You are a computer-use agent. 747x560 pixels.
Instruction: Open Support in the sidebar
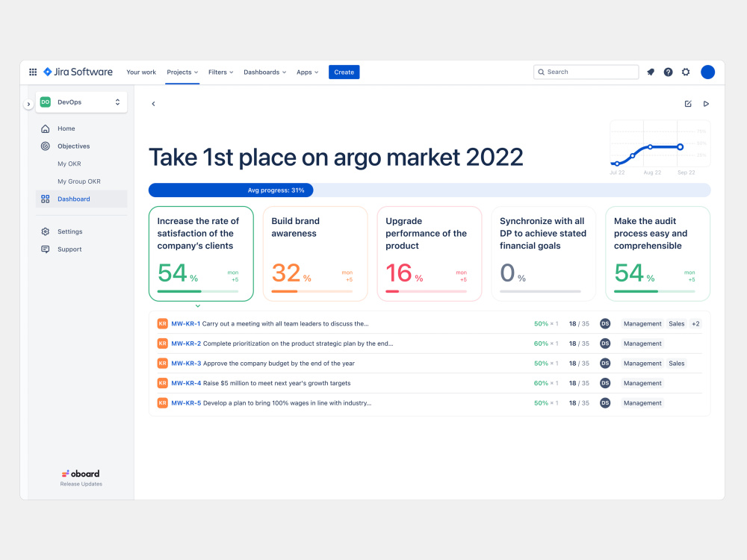point(69,249)
